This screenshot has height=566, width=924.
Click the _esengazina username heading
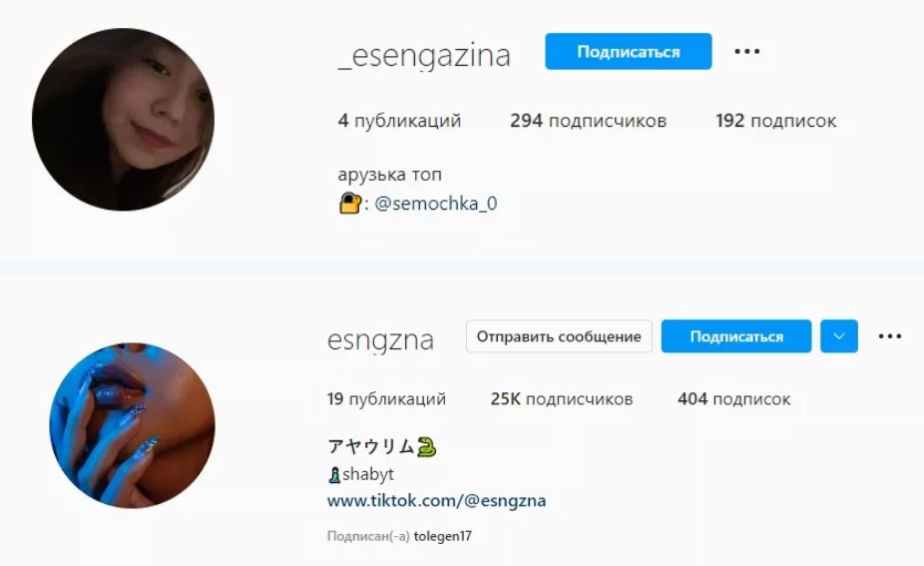424,56
